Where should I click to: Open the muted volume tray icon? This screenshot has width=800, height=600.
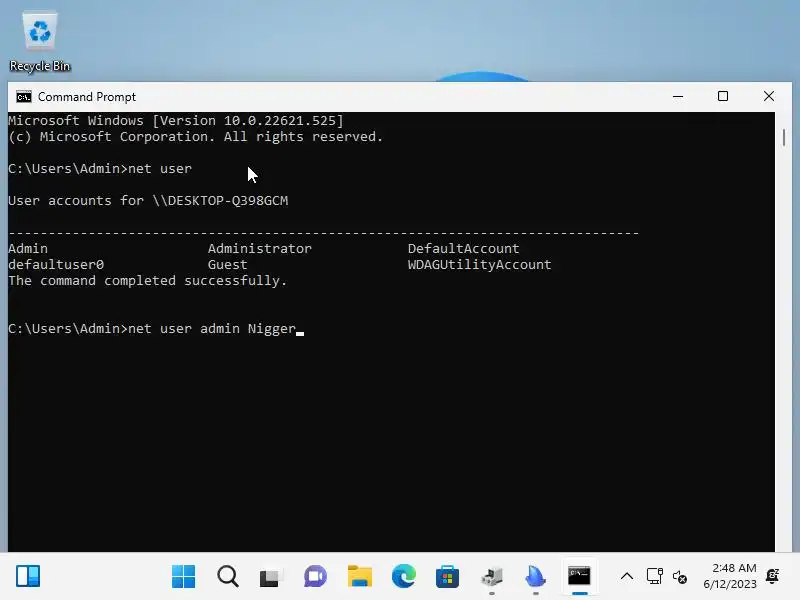[680, 577]
